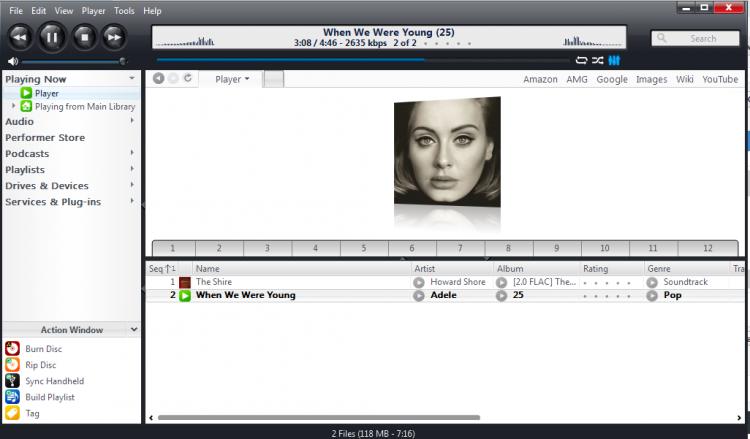Seek in the song progress bar
The image size is (750, 439).
(x=364, y=60)
